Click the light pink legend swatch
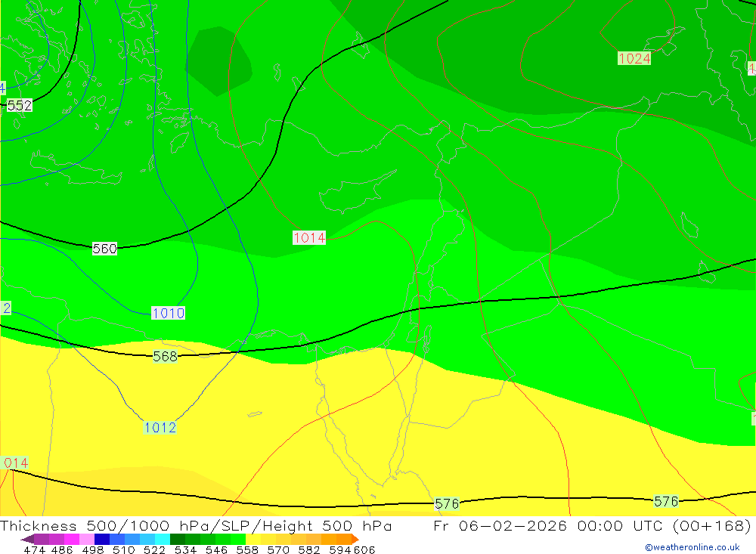Image resolution: width=756 pixels, height=554 pixels. pyautogui.click(x=87, y=539)
